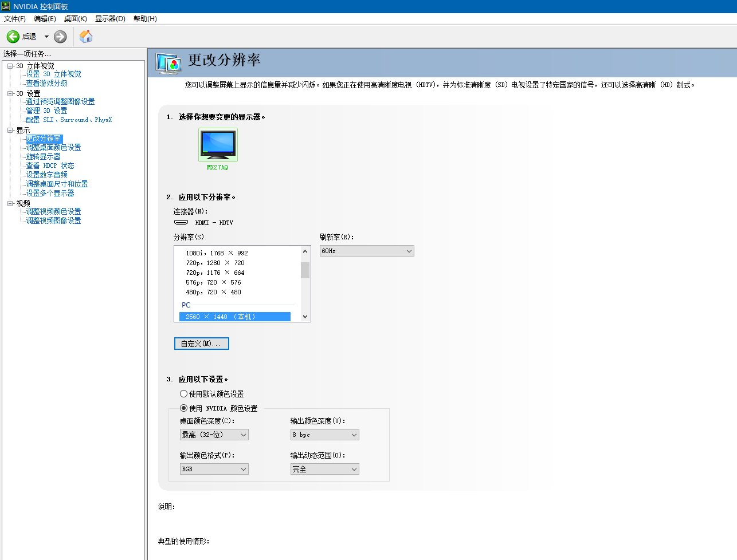Open the 编辑(E) menu

[x=45, y=19]
